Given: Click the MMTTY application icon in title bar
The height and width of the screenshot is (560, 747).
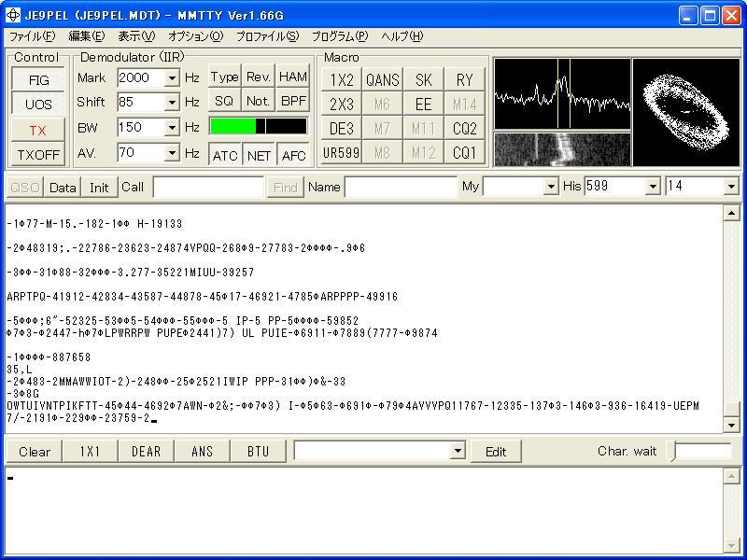Looking at the screenshot, I should click(12, 15).
